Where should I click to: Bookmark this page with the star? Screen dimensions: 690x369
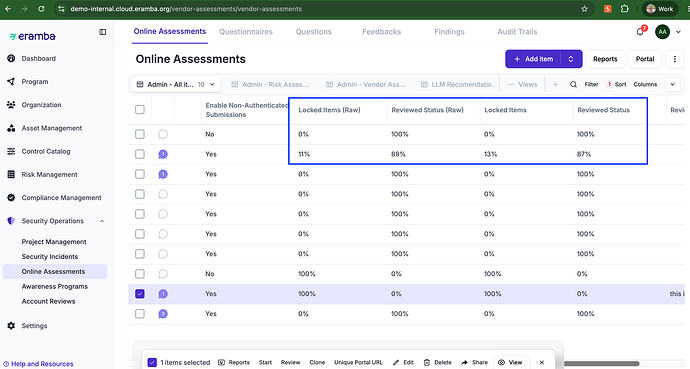point(584,9)
